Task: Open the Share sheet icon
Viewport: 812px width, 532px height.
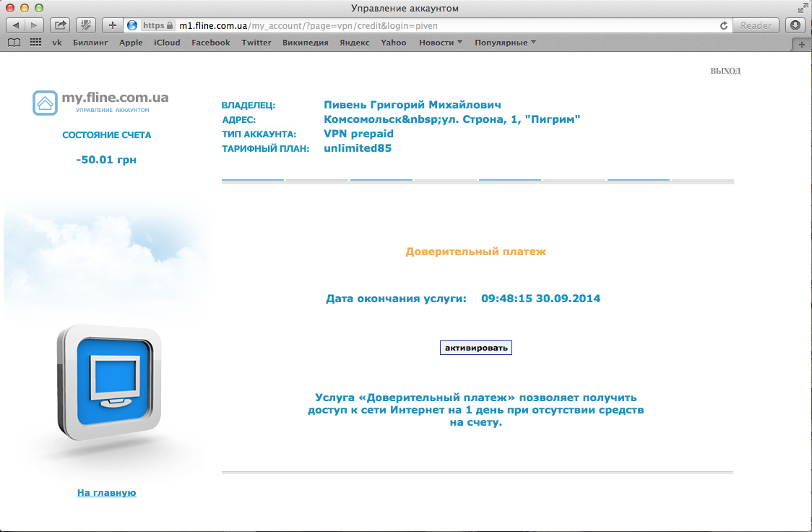Action: pyautogui.click(x=61, y=25)
